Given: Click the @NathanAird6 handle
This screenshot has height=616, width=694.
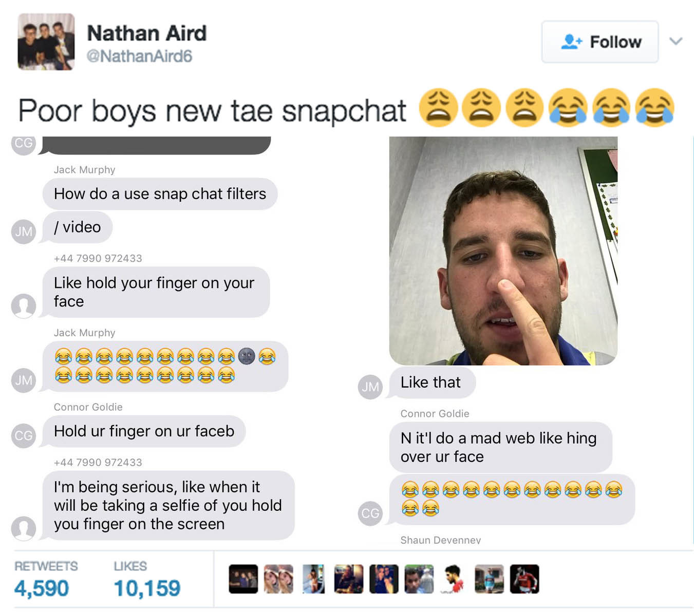Looking at the screenshot, I should click(139, 56).
